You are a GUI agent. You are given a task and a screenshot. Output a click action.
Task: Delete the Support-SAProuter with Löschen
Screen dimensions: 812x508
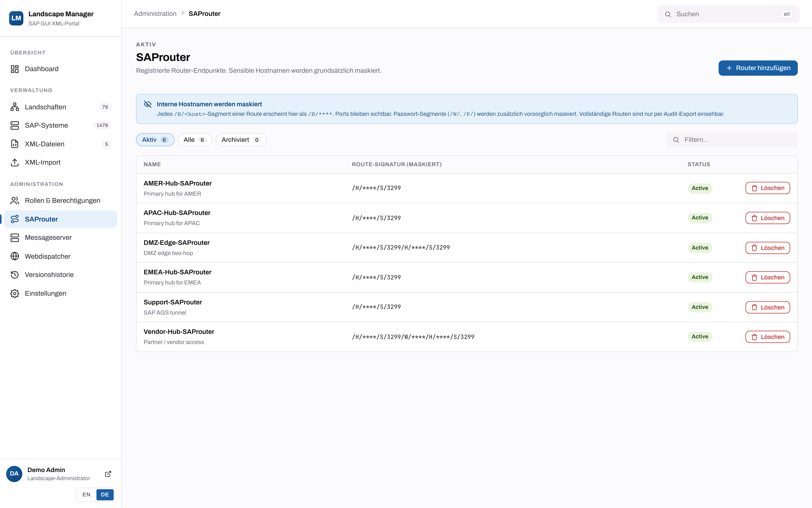pos(768,307)
